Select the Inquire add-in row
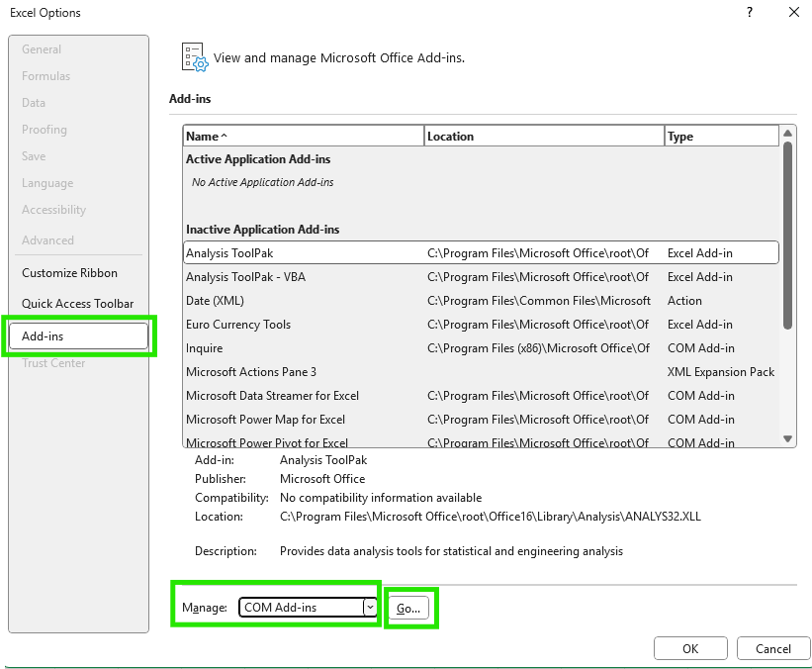Viewport: 812px width, 669px height. pos(481,348)
